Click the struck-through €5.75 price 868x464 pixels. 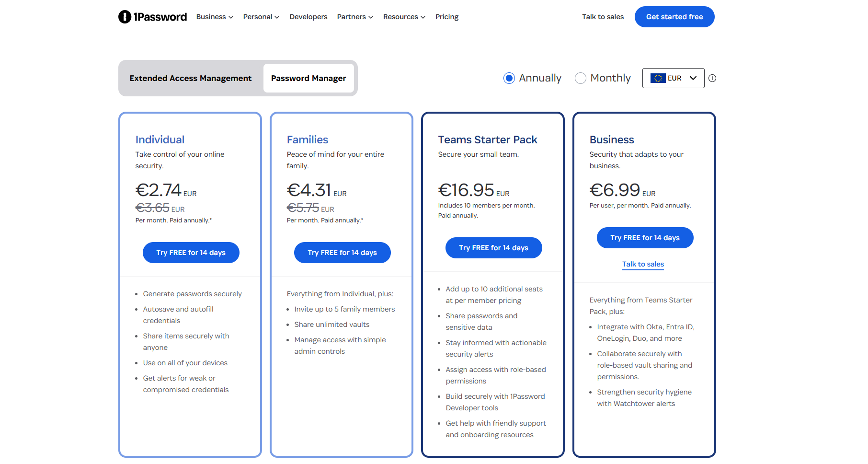tap(303, 208)
